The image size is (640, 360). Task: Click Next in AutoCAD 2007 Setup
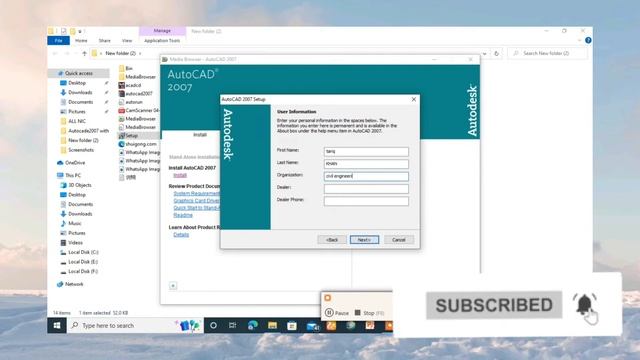[x=364, y=240]
